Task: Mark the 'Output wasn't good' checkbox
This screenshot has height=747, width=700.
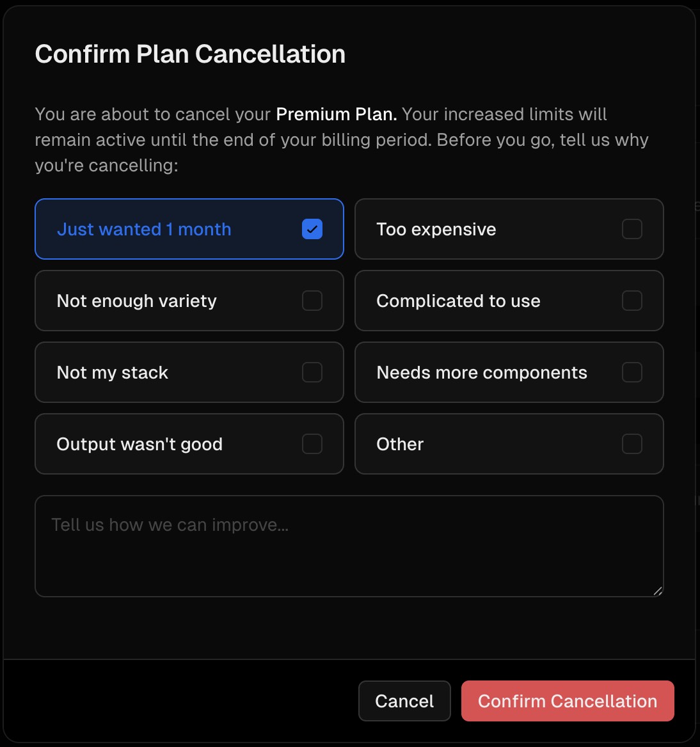Action: click(x=312, y=444)
